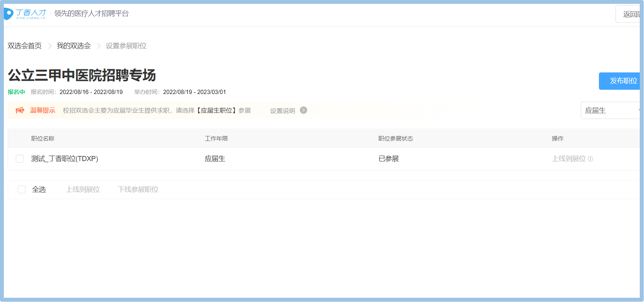Image resolution: width=644 pixels, height=302 pixels.
Task: Click the bulk 下线参展职位 action
Action: tap(138, 190)
